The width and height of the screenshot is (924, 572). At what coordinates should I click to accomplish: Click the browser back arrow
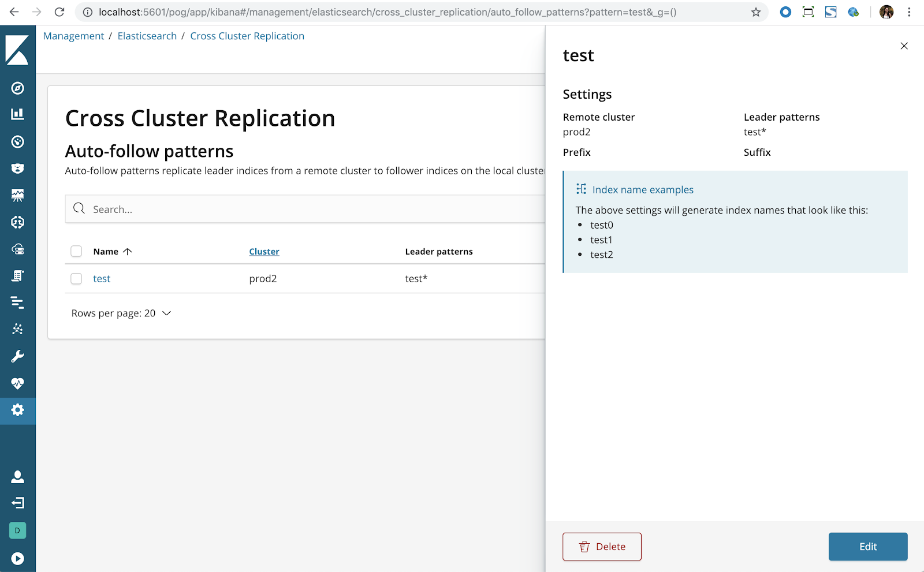[x=14, y=12]
